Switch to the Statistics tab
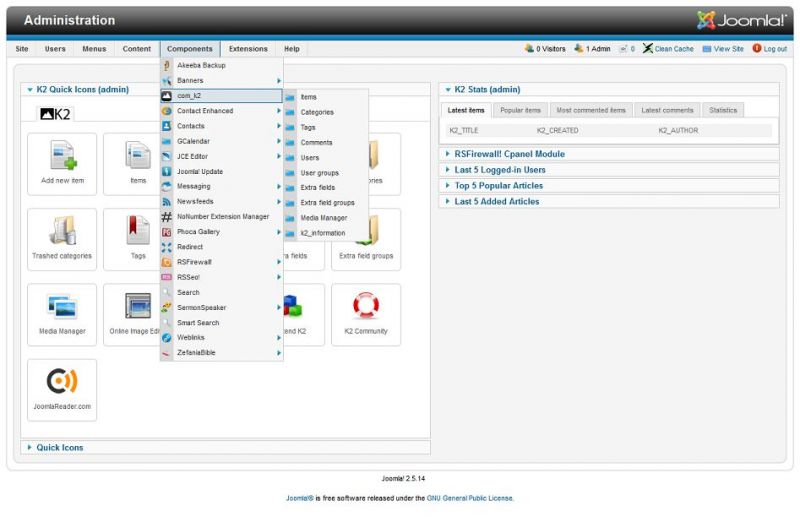 pyautogui.click(x=723, y=110)
